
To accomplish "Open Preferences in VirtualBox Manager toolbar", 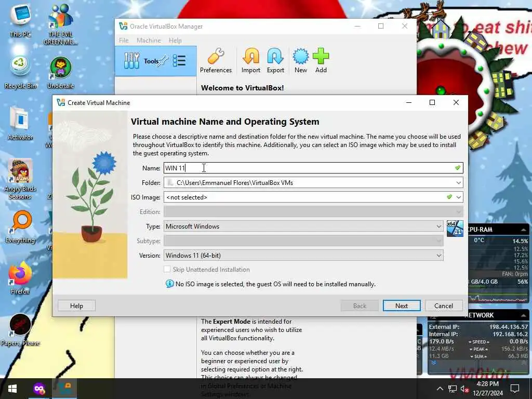I will (216, 61).
